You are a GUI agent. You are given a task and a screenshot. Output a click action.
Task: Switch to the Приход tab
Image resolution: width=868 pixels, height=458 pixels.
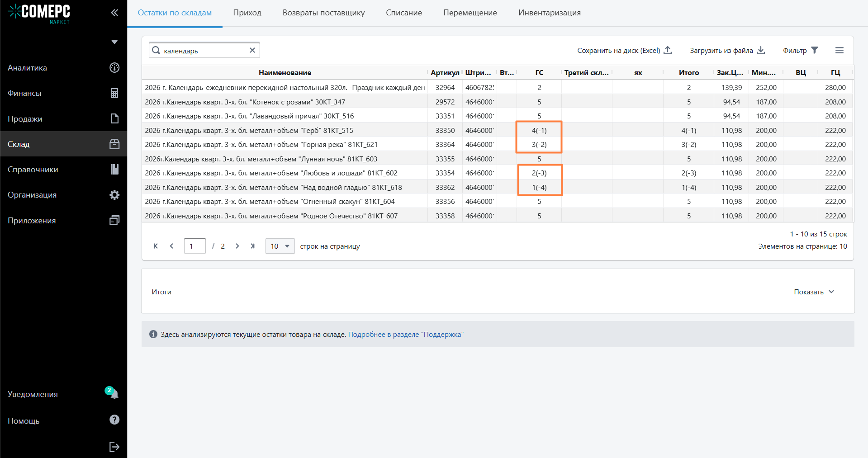click(x=247, y=13)
